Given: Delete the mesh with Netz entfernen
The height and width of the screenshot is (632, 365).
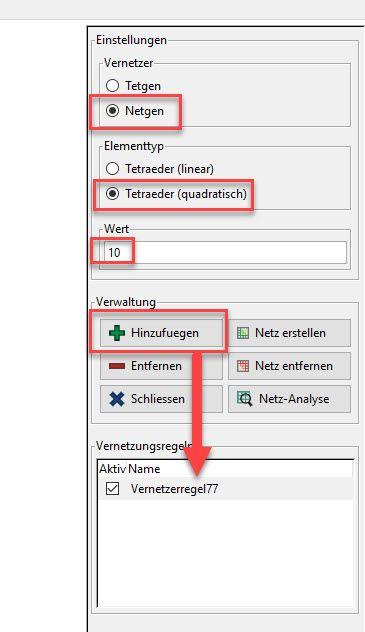Looking at the screenshot, I should pos(289,366).
